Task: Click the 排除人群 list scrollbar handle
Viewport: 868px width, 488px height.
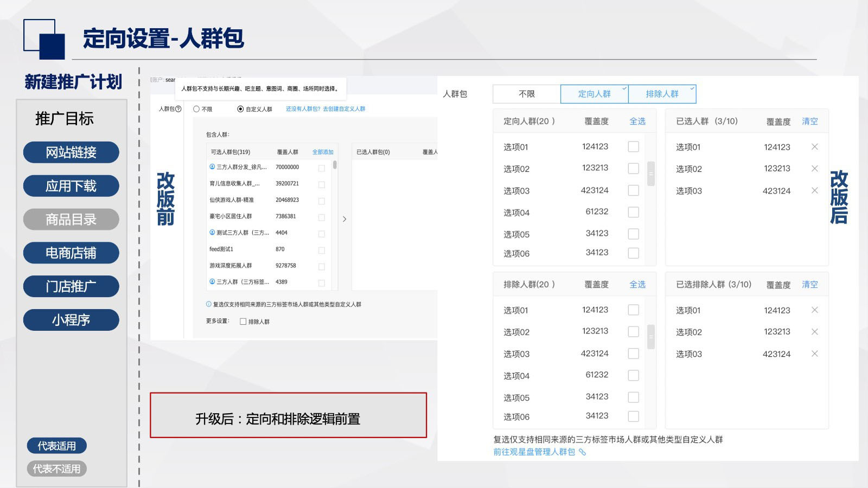Action: pyautogui.click(x=651, y=337)
